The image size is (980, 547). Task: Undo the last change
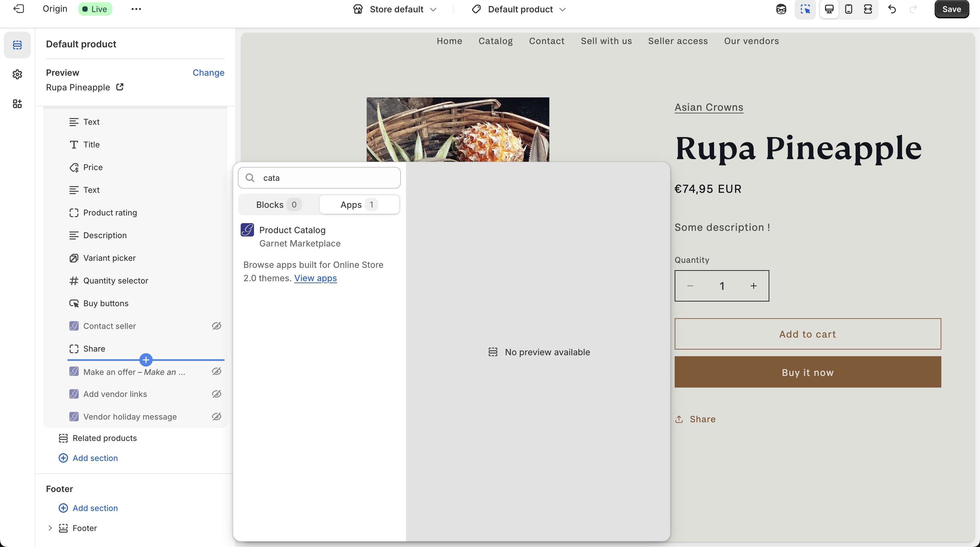892,9
